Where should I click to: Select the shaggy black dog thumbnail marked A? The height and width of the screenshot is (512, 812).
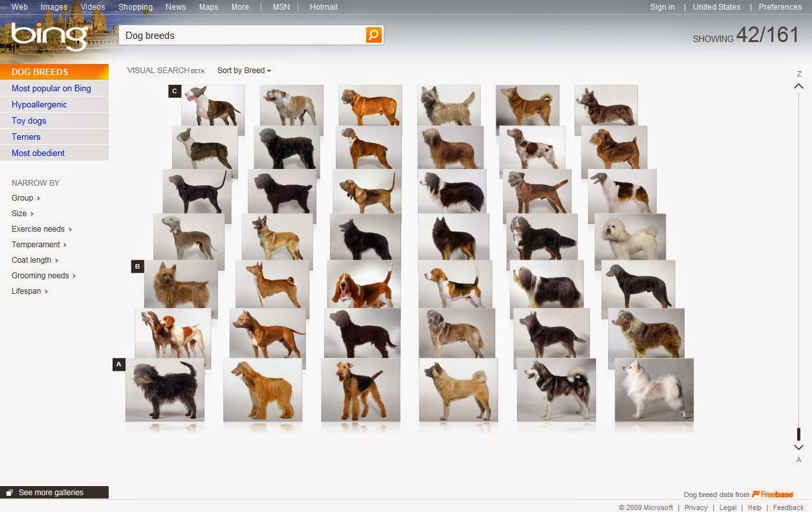tap(165, 390)
